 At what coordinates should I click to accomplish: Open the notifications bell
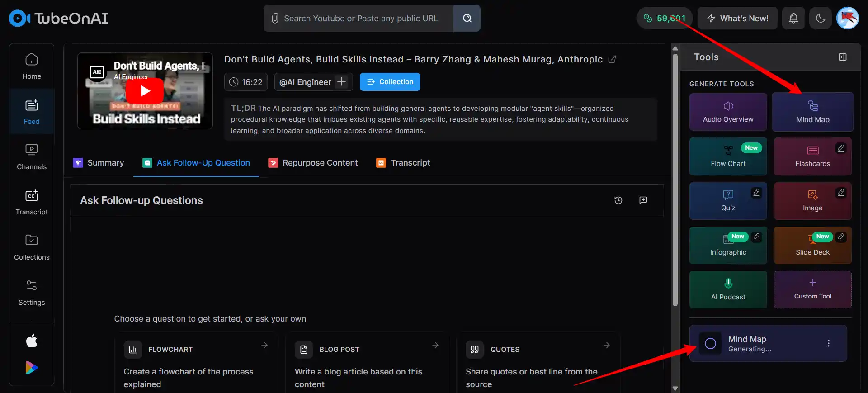[793, 18]
